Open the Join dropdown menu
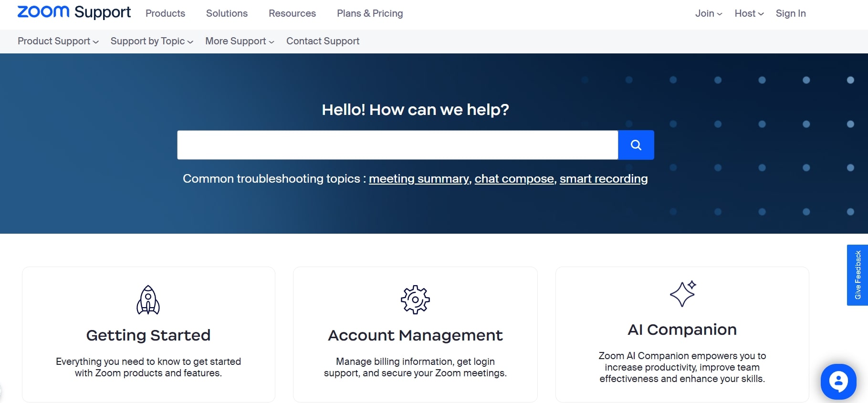 [709, 13]
